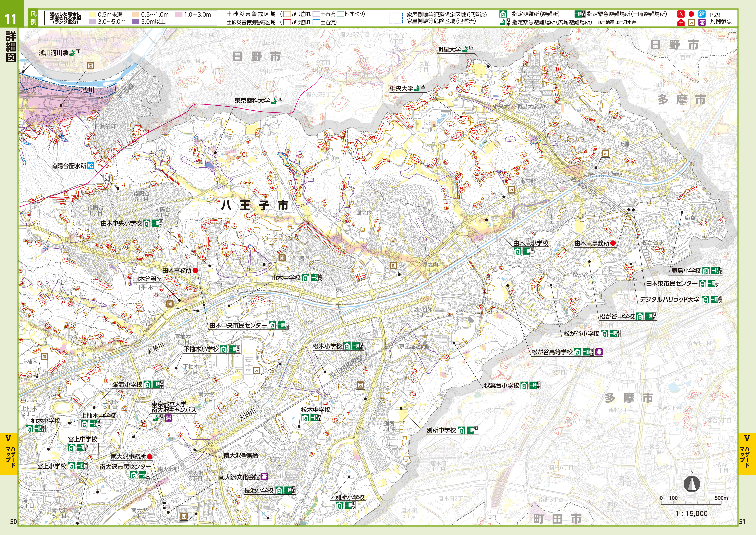Image resolution: width=756 pixels, height=535 pixels.
Task: Click the blue 給 icon in the legend
Action: pyautogui.click(x=702, y=14)
